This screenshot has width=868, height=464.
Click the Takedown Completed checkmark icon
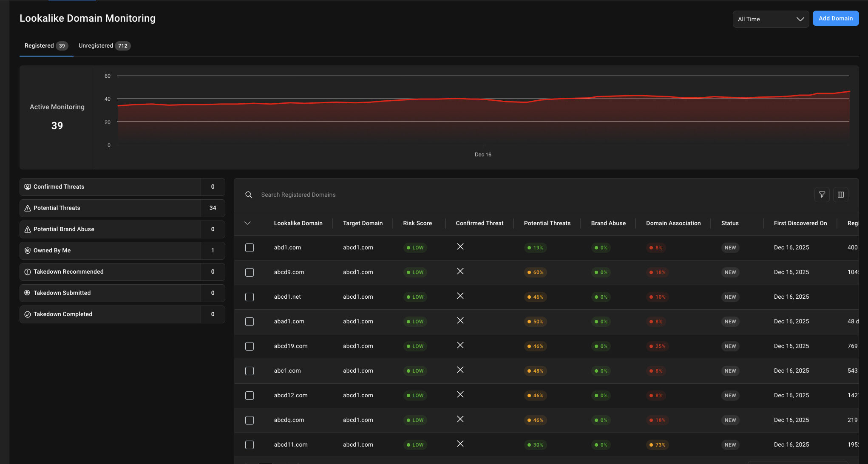pyautogui.click(x=28, y=314)
